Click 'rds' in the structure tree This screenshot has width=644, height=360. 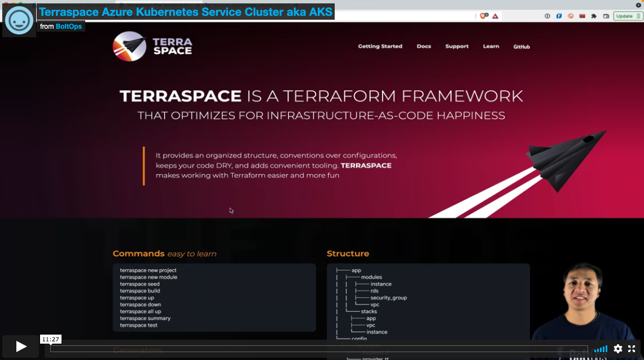pyautogui.click(x=374, y=291)
